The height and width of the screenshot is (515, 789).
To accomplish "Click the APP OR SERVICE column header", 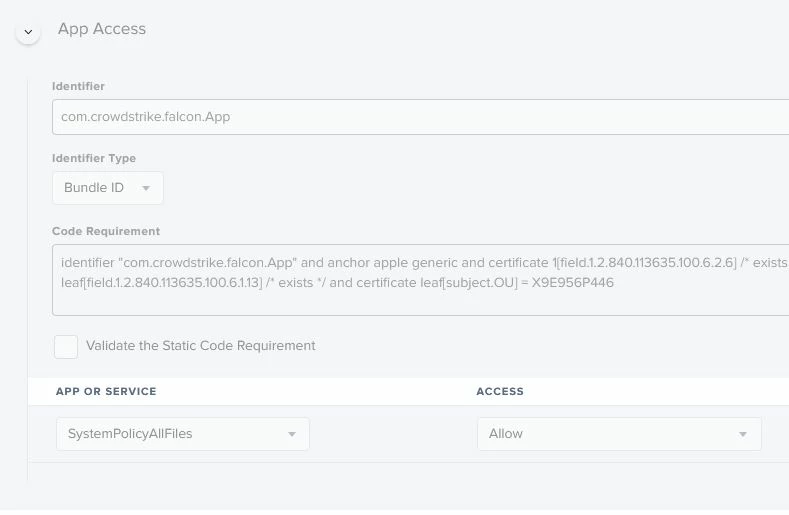I will pos(106,391).
